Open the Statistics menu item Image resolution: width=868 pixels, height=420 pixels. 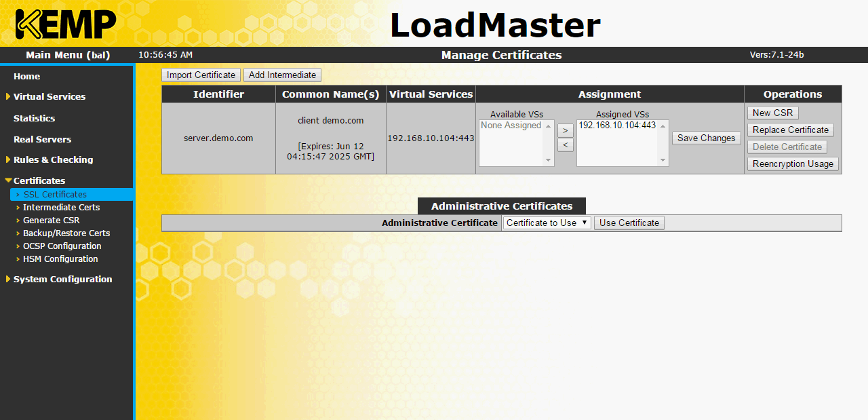(34, 118)
